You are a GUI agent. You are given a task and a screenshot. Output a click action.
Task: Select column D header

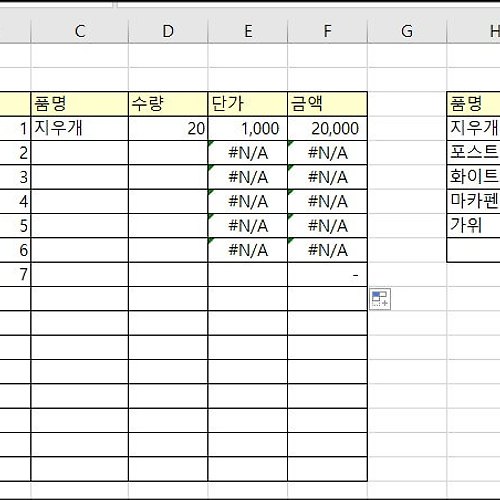pyautogui.click(x=168, y=31)
